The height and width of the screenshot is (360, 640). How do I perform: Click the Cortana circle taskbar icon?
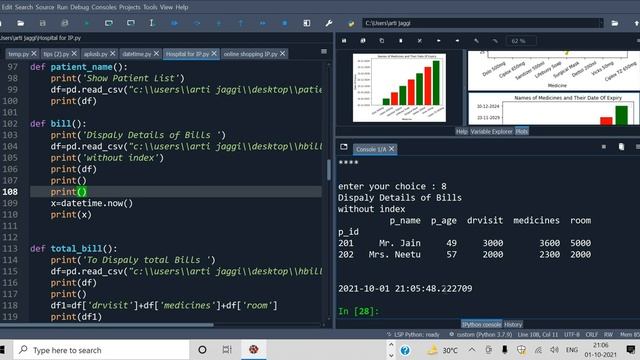(x=202, y=350)
